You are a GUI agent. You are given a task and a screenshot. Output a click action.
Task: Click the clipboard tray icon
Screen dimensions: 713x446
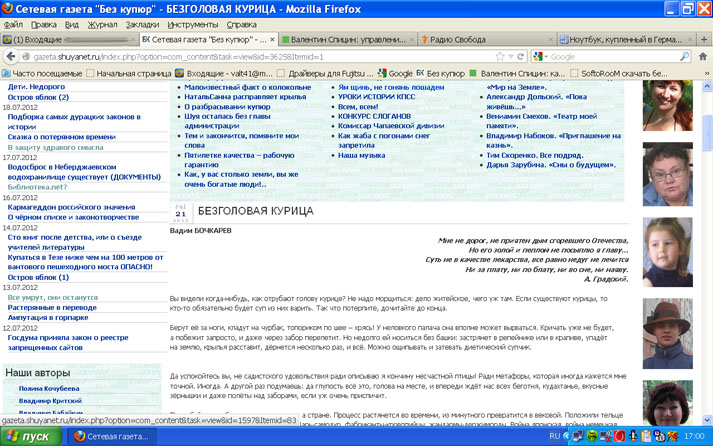(646, 436)
